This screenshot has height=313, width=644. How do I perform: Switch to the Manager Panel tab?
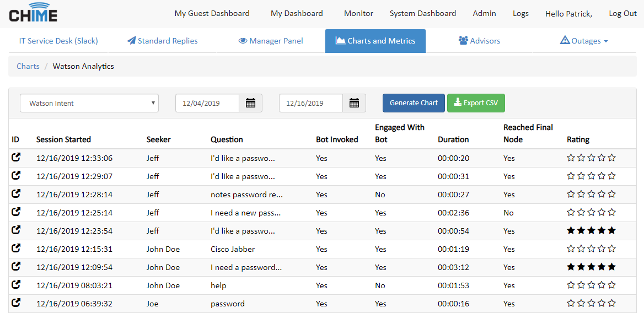[x=271, y=41]
